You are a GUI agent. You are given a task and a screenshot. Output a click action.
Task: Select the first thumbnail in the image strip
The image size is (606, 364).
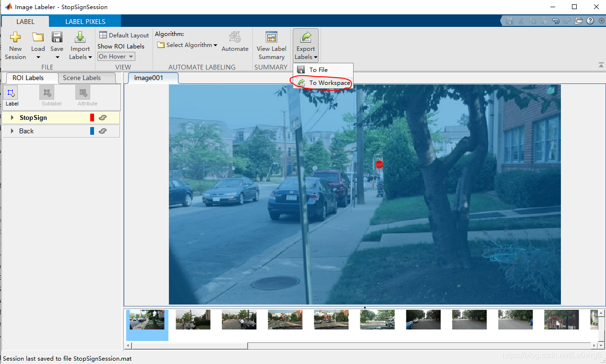147,319
